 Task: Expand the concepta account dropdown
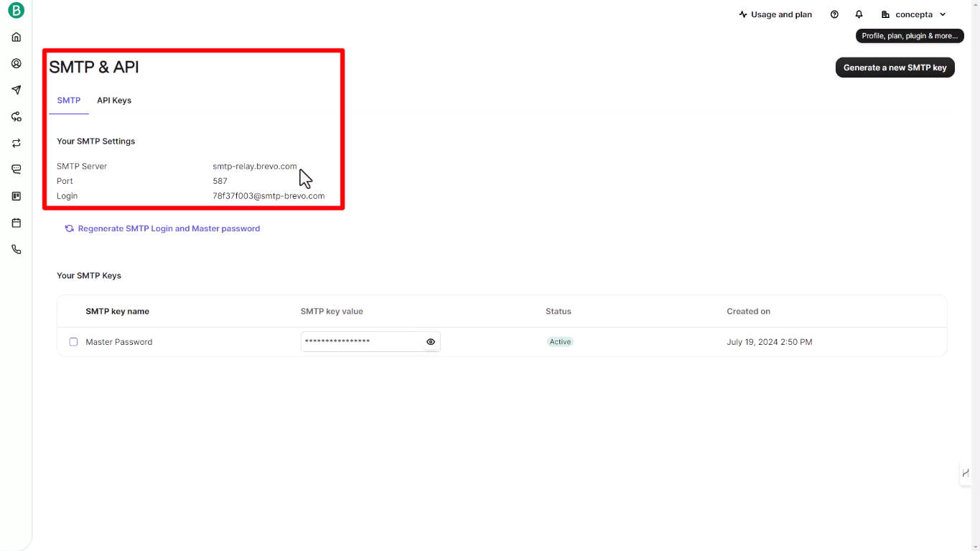(914, 14)
